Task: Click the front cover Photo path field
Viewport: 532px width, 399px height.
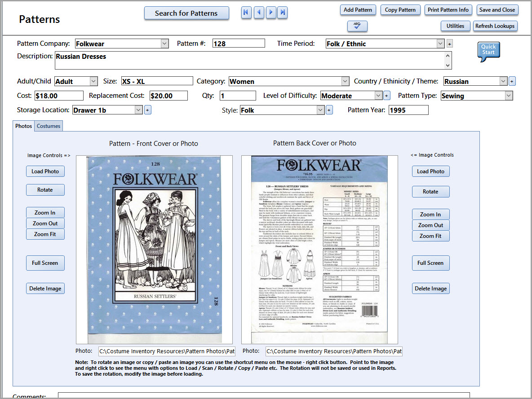Action: (167, 351)
